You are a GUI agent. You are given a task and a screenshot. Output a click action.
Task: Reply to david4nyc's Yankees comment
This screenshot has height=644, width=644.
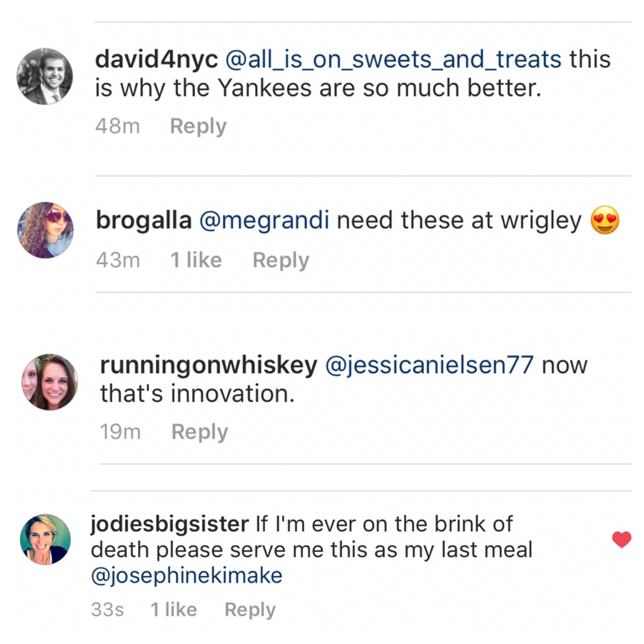(198, 126)
